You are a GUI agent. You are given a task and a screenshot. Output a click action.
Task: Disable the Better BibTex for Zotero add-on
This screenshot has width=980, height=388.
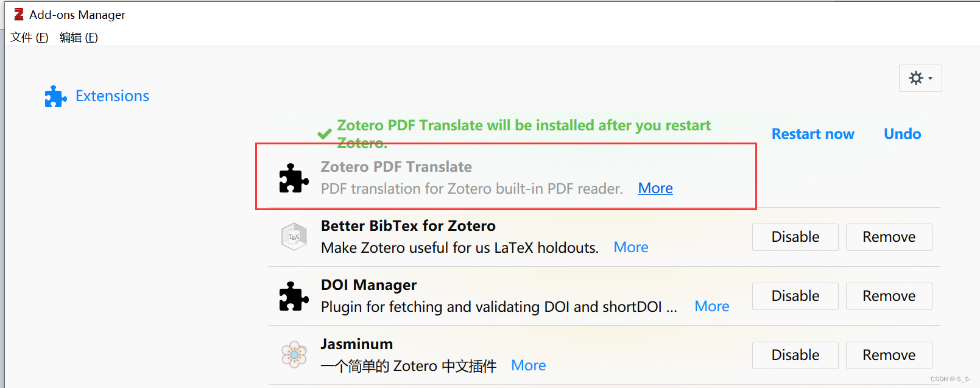795,237
